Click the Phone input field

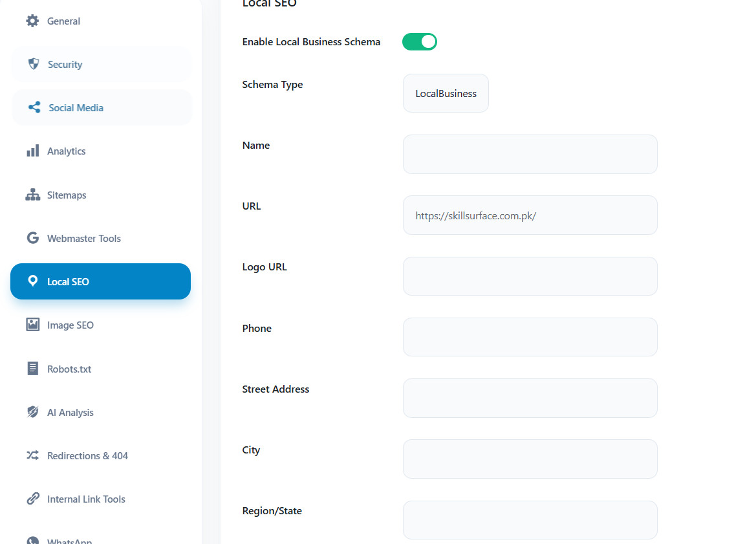point(530,337)
